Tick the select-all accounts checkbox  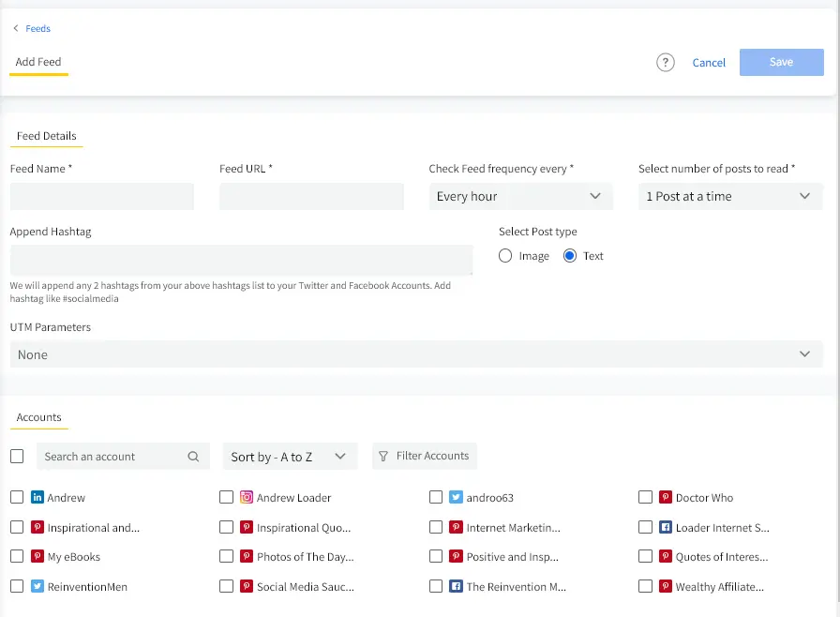pyautogui.click(x=17, y=457)
